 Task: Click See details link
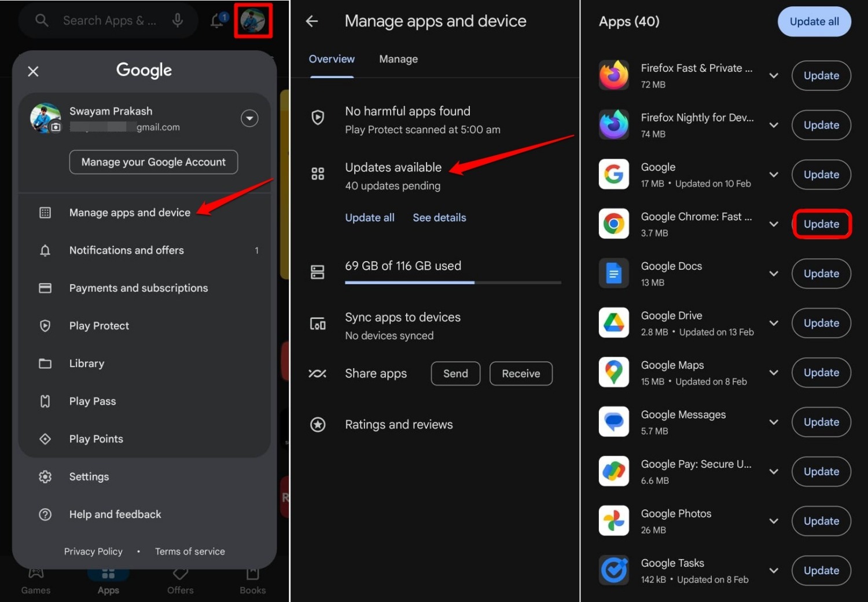tap(439, 218)
